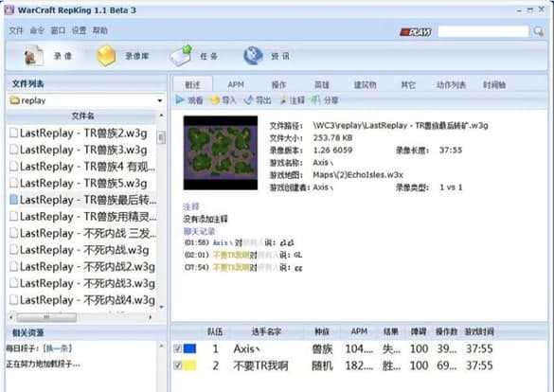Click the EchoIsles map thumbnail
This screenshot has height=392, width=554.
tap(221, 152)
